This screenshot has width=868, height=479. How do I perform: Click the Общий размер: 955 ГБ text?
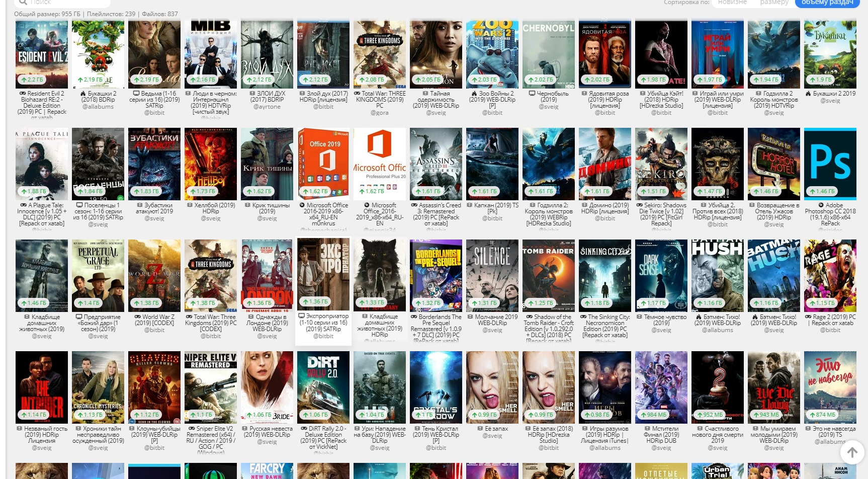tap(47, 14)
